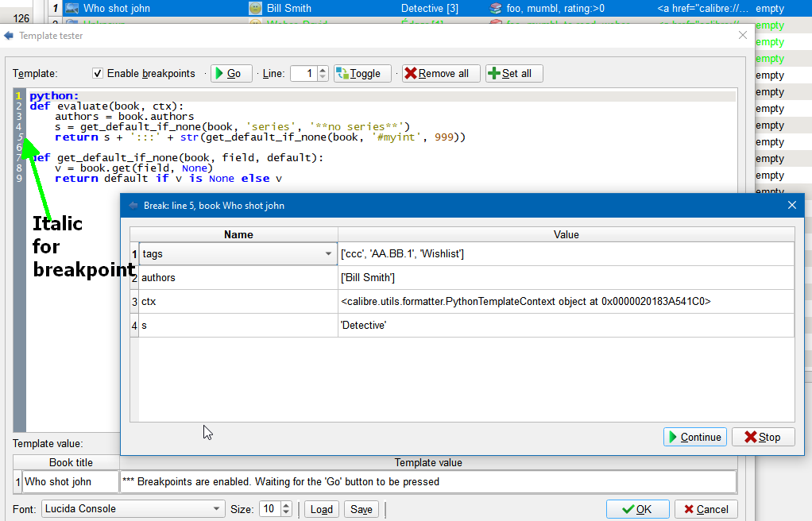Expand the tags variable name dropdown

pos(329,254)
